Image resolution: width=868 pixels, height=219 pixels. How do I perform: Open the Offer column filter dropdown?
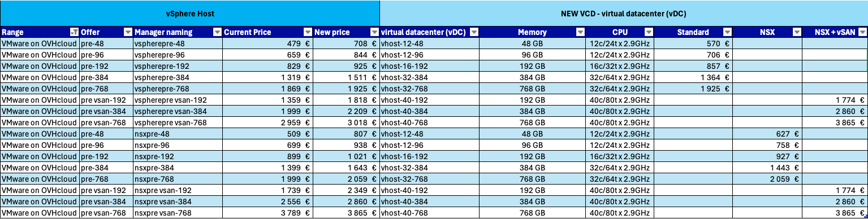pyautogui.click(x=128, y=32)
